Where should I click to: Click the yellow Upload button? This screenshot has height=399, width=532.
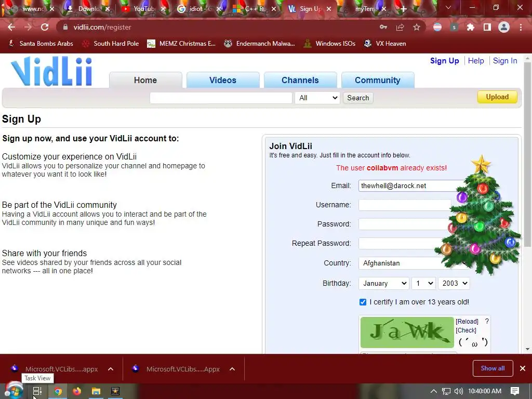click(x=497, y=97)
